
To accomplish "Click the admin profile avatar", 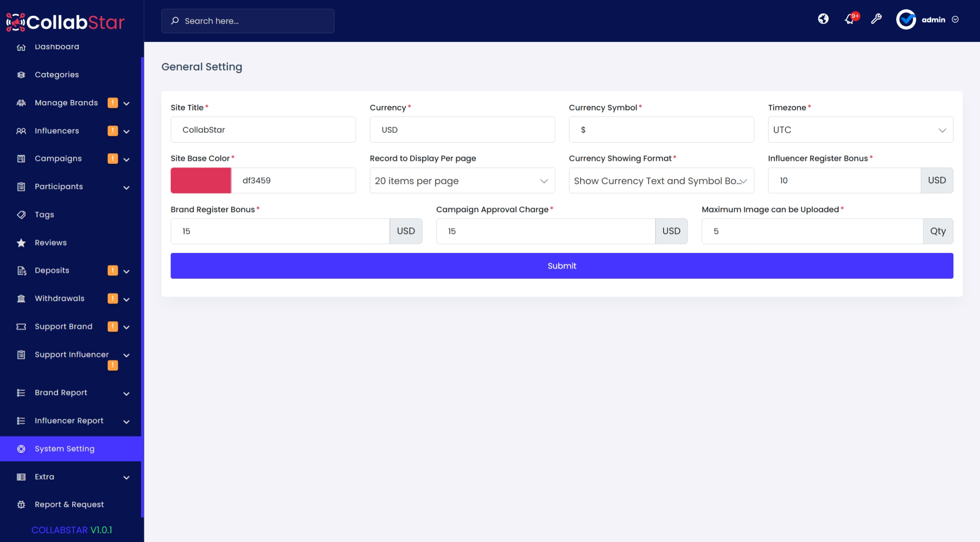I will 906,19.
